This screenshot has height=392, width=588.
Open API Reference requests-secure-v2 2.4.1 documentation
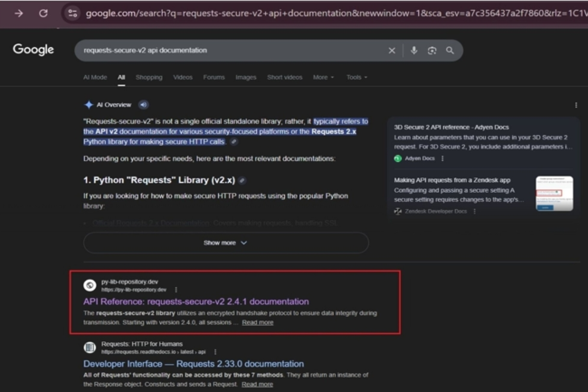(x=196, y=301)
